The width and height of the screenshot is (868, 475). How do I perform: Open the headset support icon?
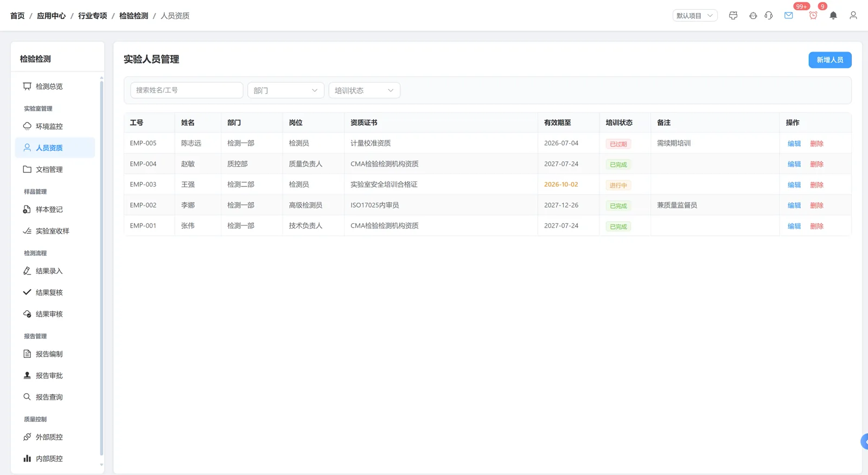[769, 16]
